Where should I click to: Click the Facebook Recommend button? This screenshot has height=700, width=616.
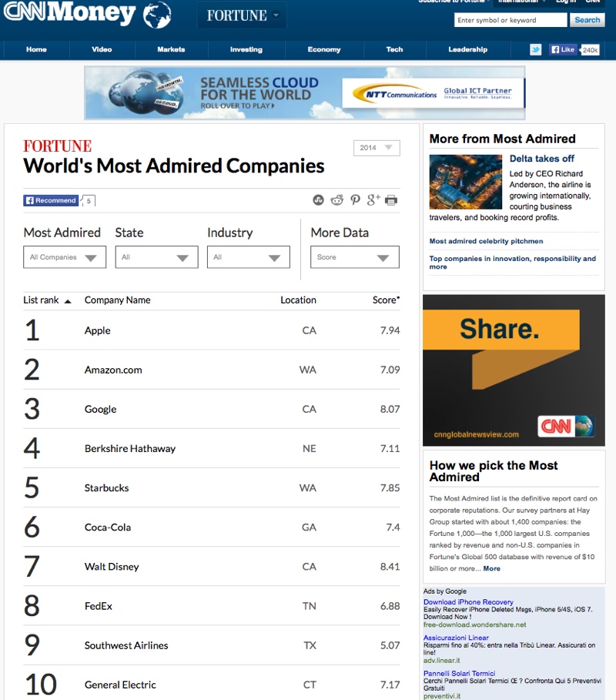pyautogui.click(x=51, y=200)
